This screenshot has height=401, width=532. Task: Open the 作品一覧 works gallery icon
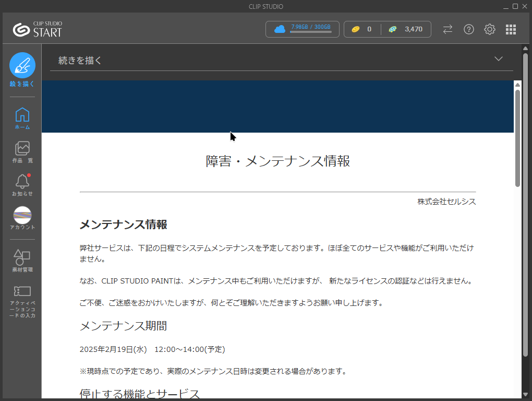(x=22, y=148)
